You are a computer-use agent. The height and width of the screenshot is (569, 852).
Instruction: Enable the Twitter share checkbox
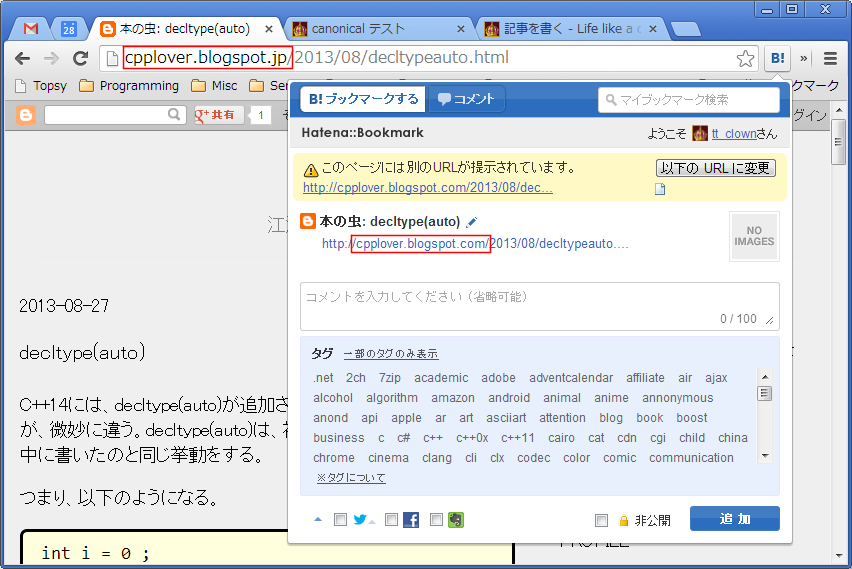click(340, 520)
